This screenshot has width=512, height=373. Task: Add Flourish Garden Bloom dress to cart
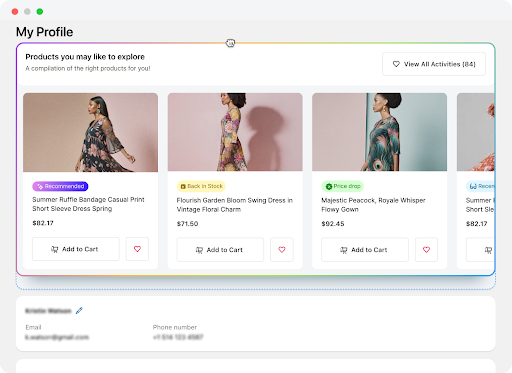coord(220,250)
